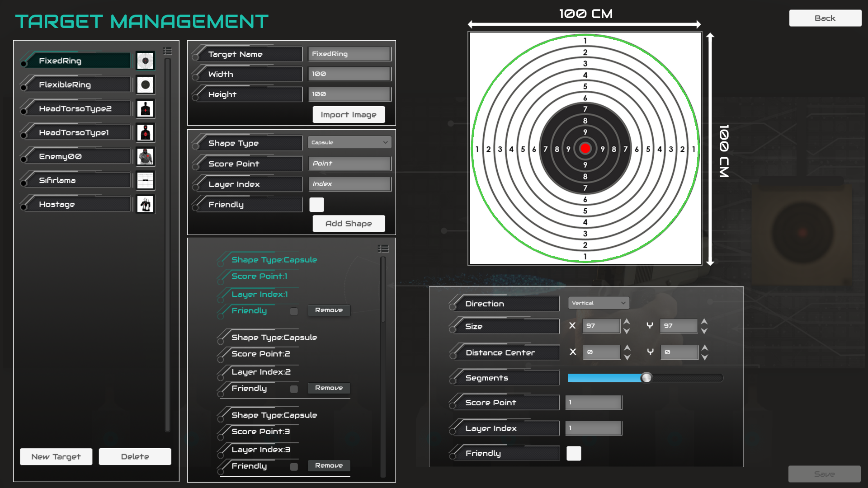Screen dimensions: 868x488
Task: Click the Segments slider handle
Action: pyautogui.click(x=646, y=378)
